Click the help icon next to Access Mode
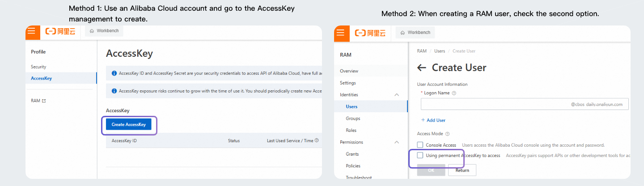Viewport: 644px width, 186px height. click(447, 134)
